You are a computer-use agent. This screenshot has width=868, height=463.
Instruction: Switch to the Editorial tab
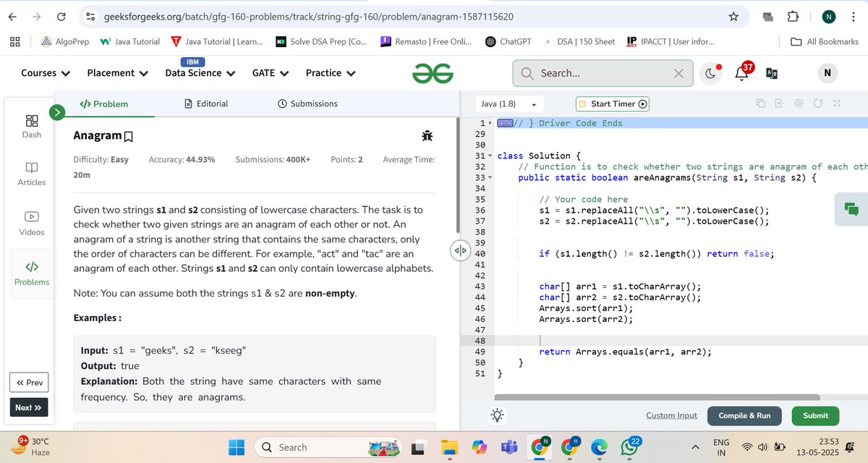point(206,103)
